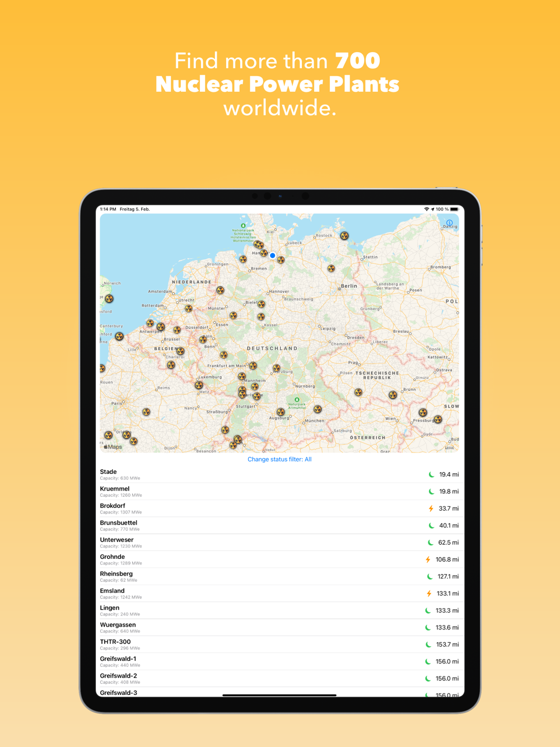Open the Wuergassen plant entry
The width and height of the screenshot is (560, 747).
pyautogui.click(x=279, y=627)
